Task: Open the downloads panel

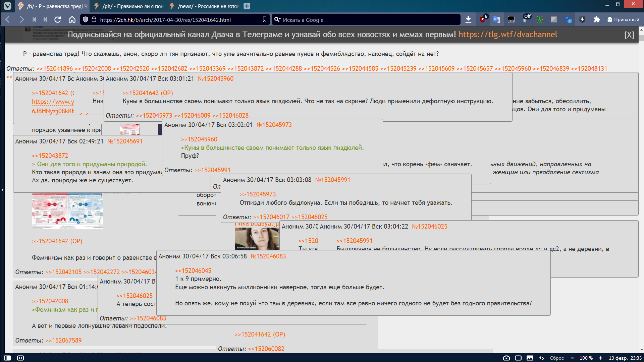Action: [x=468, y=19]
